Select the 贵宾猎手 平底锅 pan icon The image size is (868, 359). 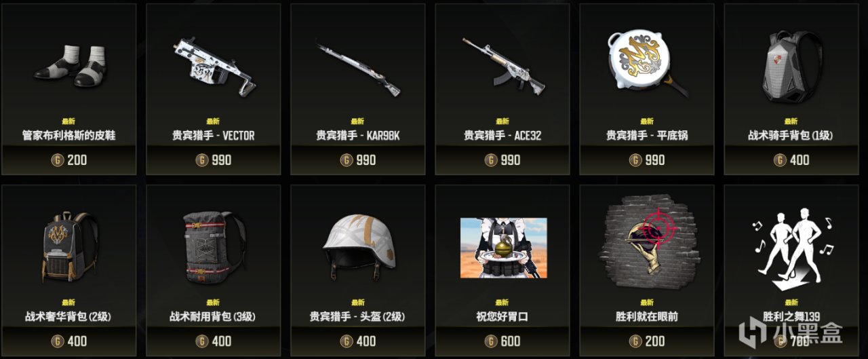coord(647,63)
